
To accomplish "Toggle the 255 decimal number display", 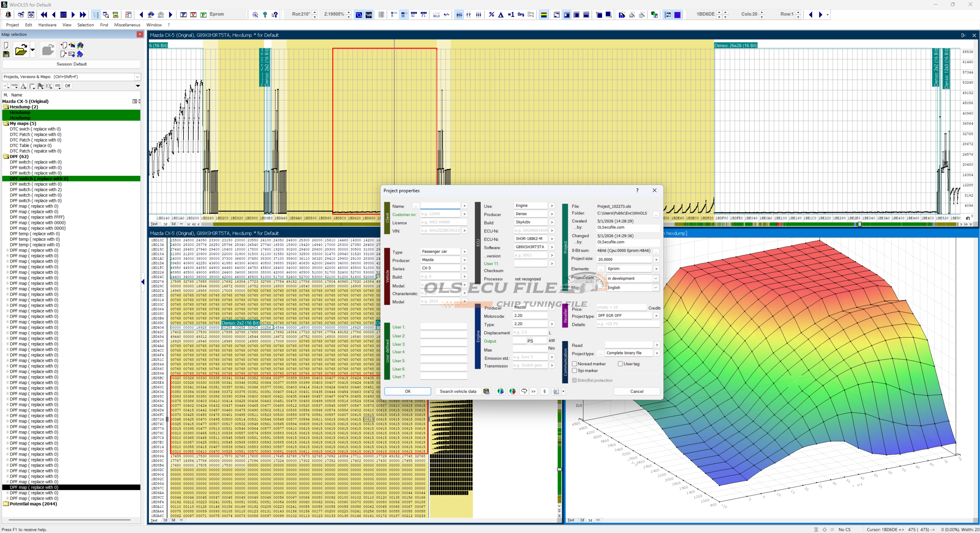I will 459,15.
